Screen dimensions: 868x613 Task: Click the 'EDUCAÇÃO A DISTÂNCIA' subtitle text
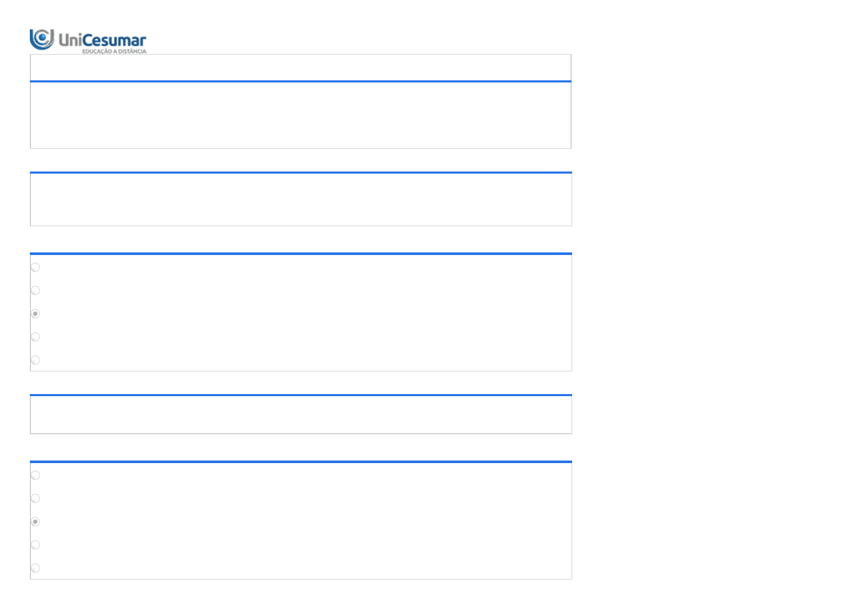click(114, 52)
